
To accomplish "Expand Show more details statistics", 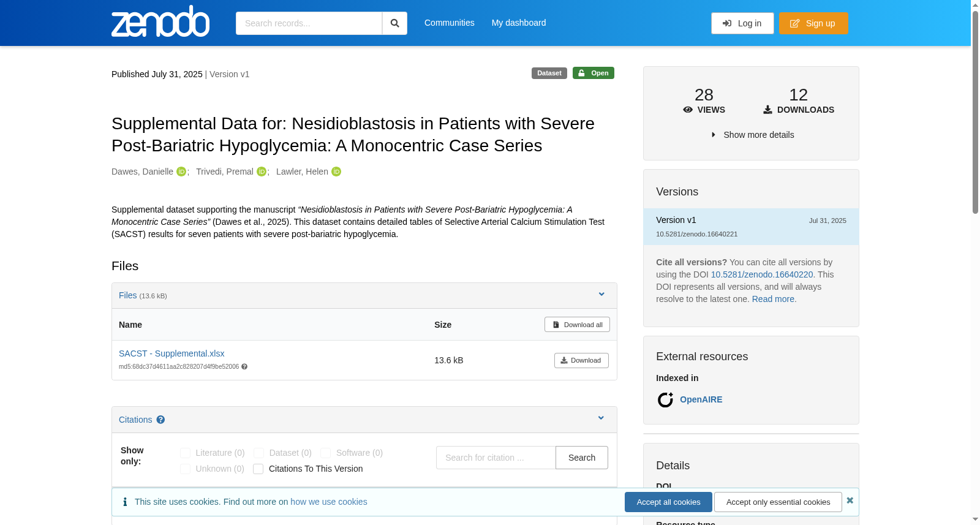I will pos(752,135).
